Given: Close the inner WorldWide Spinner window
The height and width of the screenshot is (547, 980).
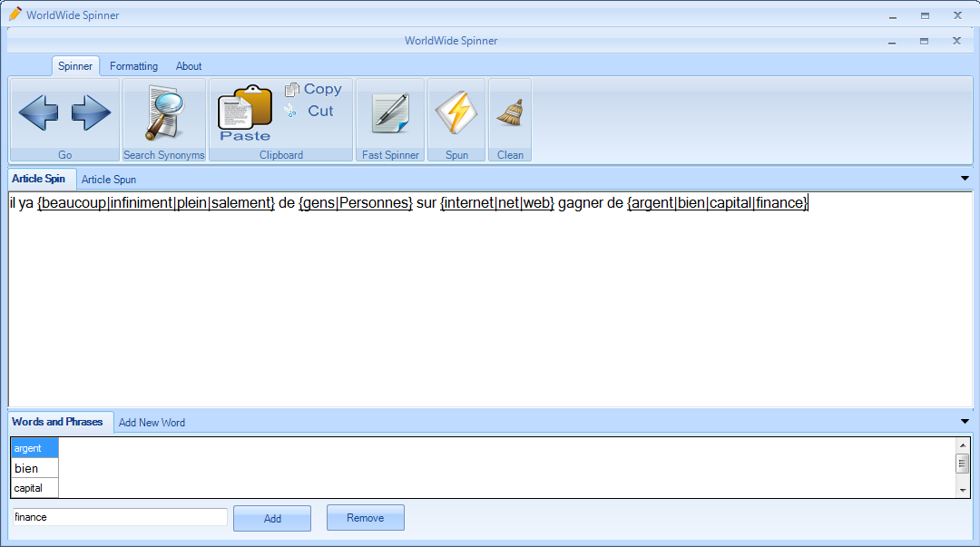Looking at the screenshot, I should tap(956, 41).
